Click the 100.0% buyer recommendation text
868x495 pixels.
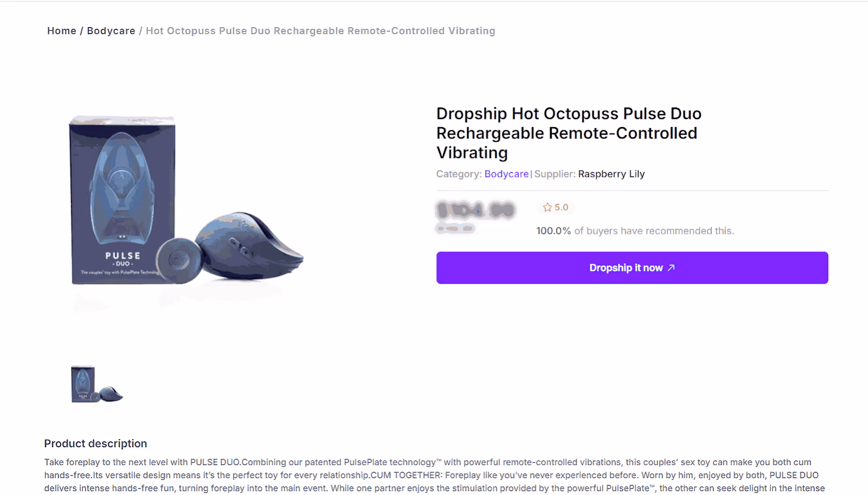(x=634, y=231)
